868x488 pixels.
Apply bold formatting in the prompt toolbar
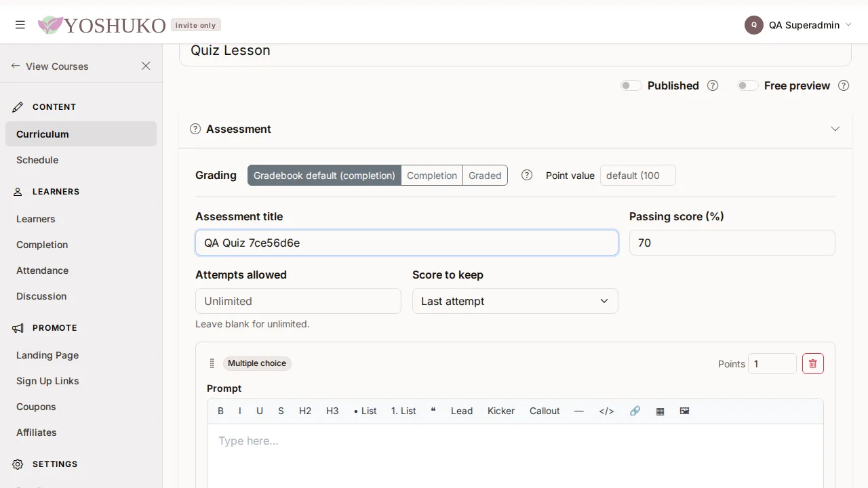click(x=220, y=411)
